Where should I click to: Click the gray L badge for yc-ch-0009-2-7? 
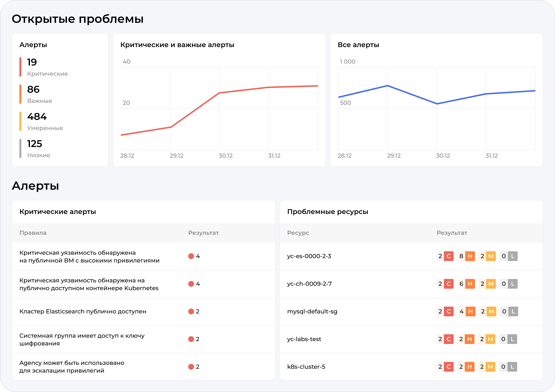coord(513,284)
